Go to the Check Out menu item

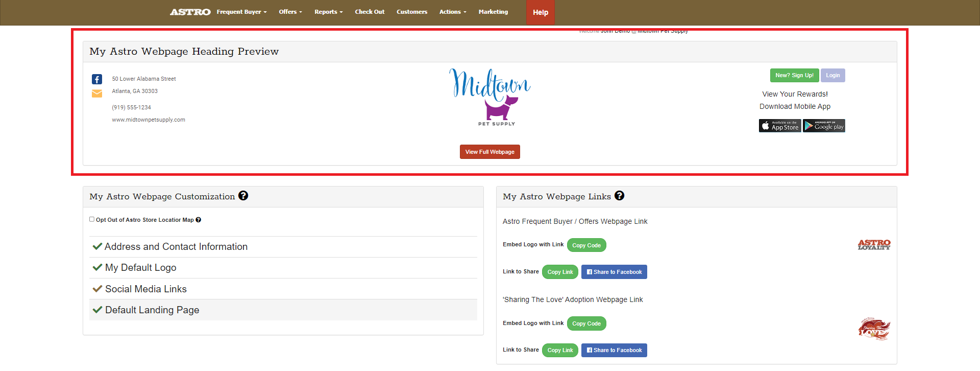coord(370,12)
